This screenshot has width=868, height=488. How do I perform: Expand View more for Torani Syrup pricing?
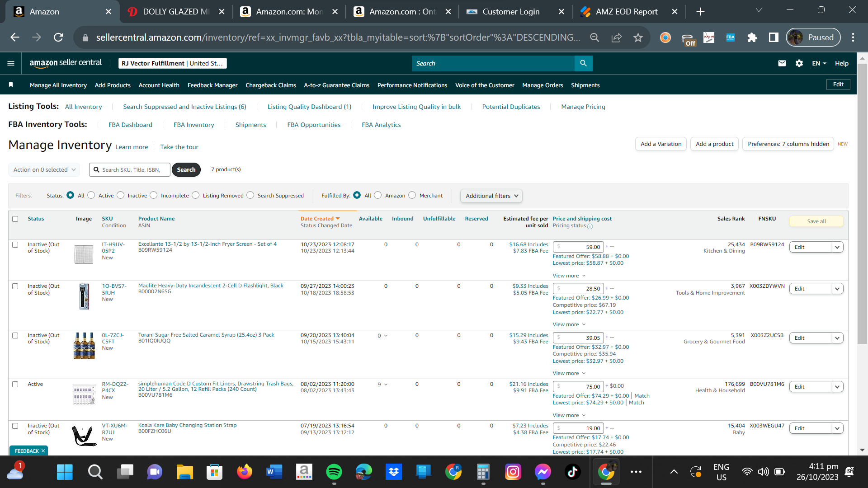click(x=569, y=373)
